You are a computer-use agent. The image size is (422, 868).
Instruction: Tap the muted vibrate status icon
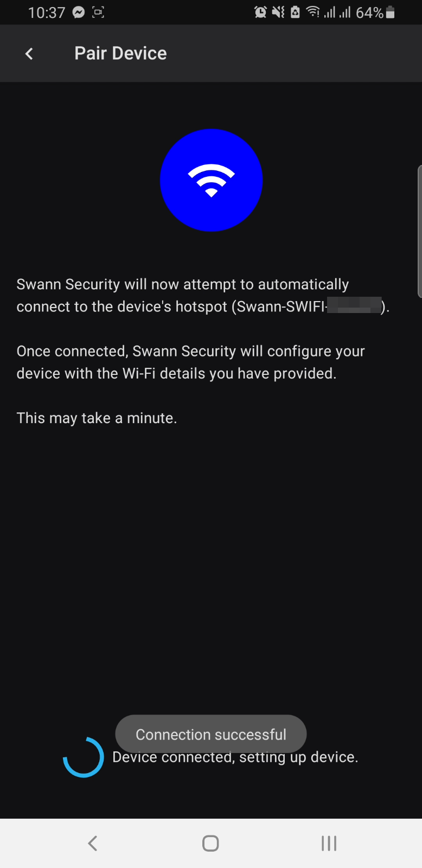278,12
